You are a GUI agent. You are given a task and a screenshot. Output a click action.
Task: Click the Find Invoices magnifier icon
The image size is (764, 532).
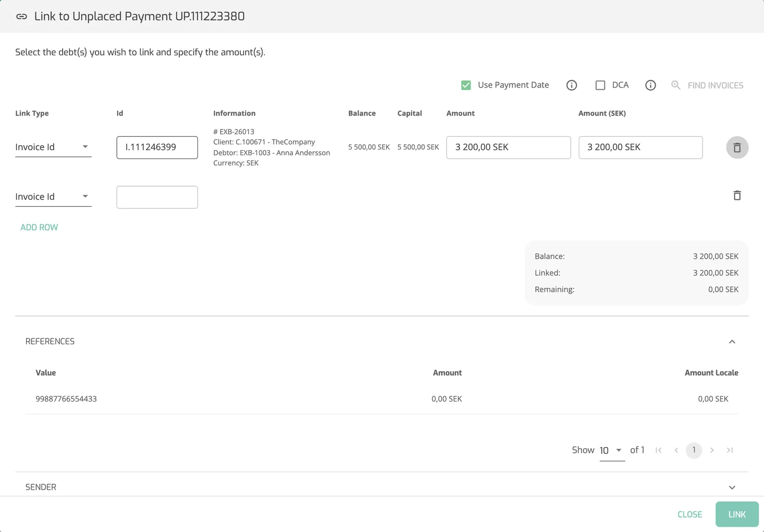[x=675, y=85]
